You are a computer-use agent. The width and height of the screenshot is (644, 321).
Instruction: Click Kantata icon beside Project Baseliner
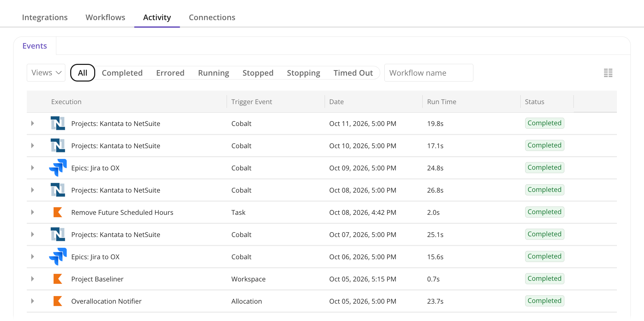[x=58, y=279]
